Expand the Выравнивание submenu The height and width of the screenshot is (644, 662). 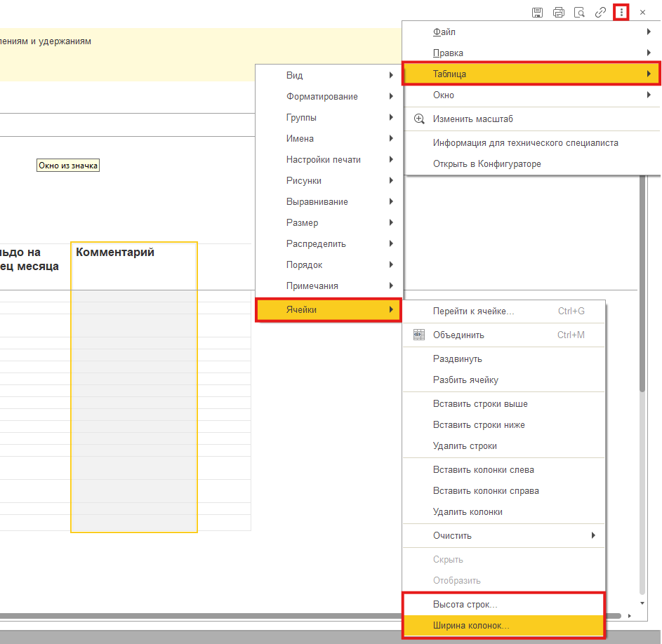click(x=329, y=202)
